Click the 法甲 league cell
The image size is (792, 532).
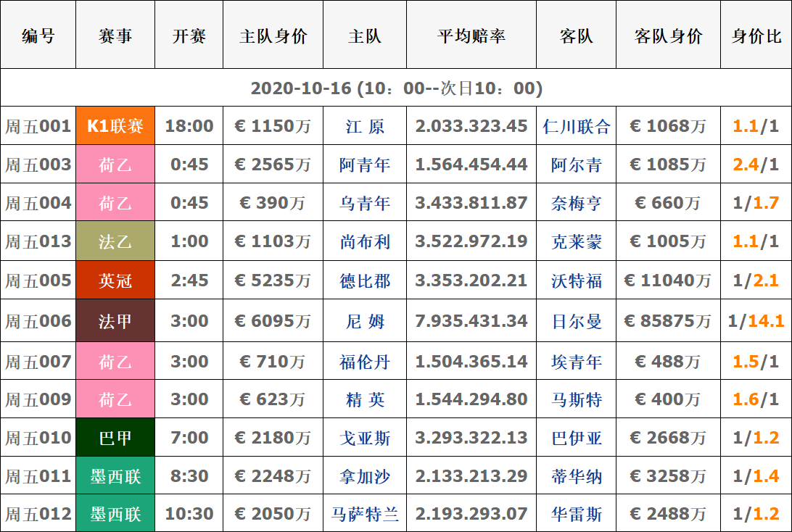(x=115, y=320)
